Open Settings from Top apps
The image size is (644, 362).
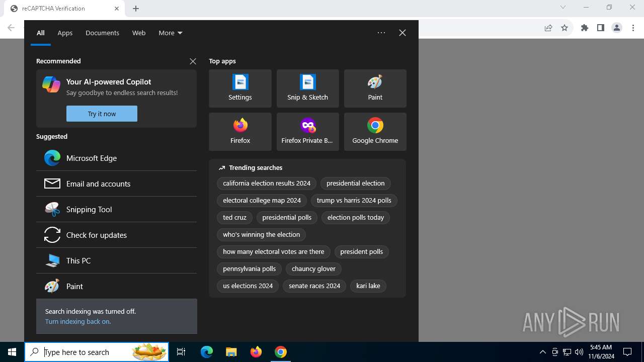240,88
